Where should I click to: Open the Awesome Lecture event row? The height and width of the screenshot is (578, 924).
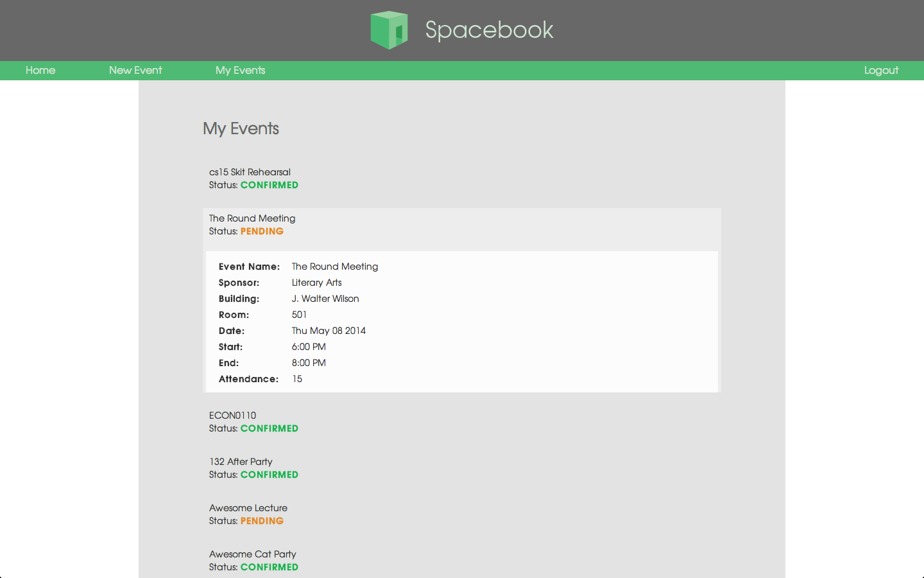(x=248, y=508)
